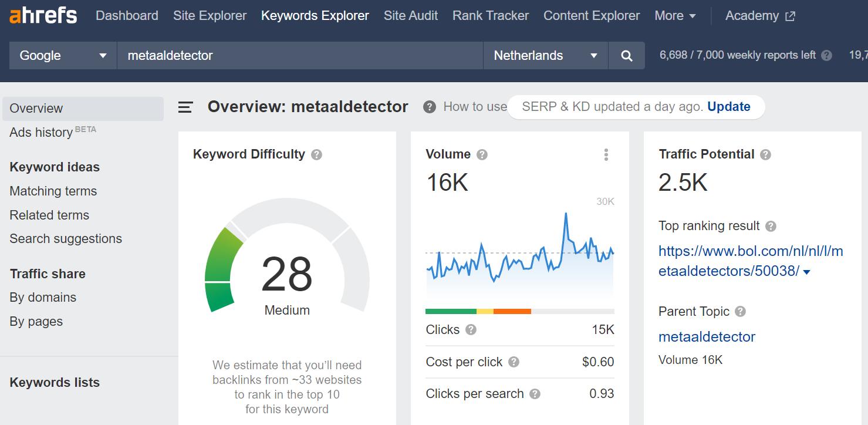The image size is (868, 425).
Task: Click the keyword search input field
Action: tap(300, 56)
